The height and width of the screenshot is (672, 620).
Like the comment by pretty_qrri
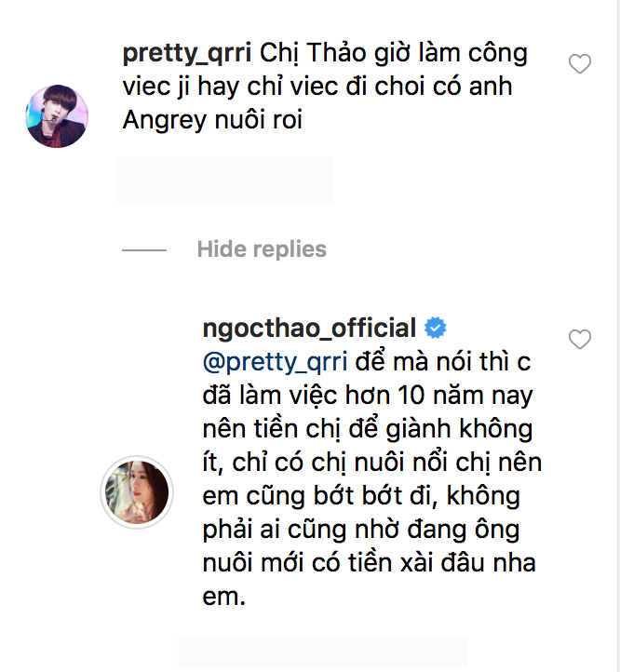[580, 64]
